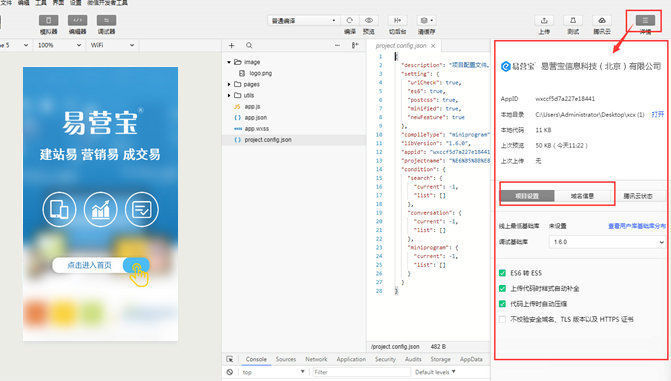
Task: Open the 设置 menu
Action: (76, 3)
